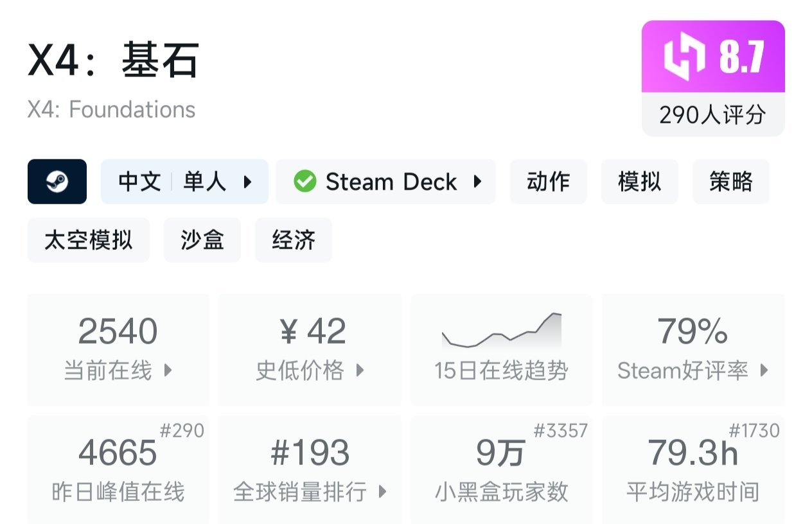Tap the 平均游戏时间 79.3h stat card
812x524 pixels.
[693, 469]
